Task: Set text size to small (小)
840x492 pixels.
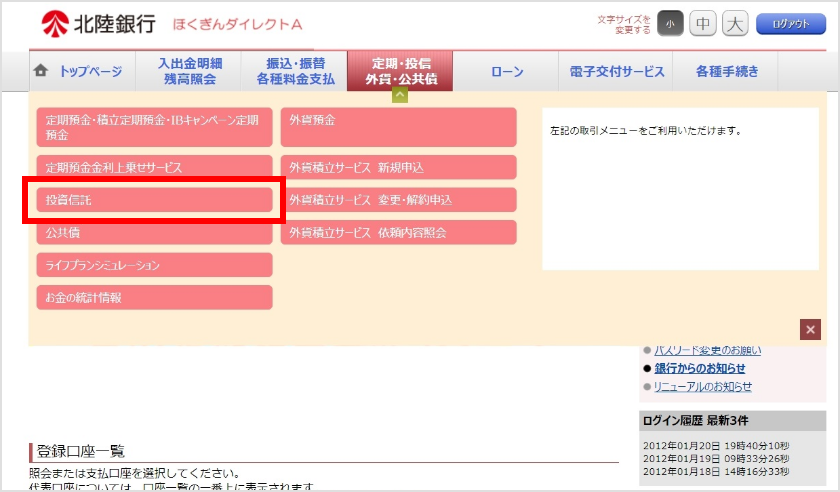Action: (671, 24)
